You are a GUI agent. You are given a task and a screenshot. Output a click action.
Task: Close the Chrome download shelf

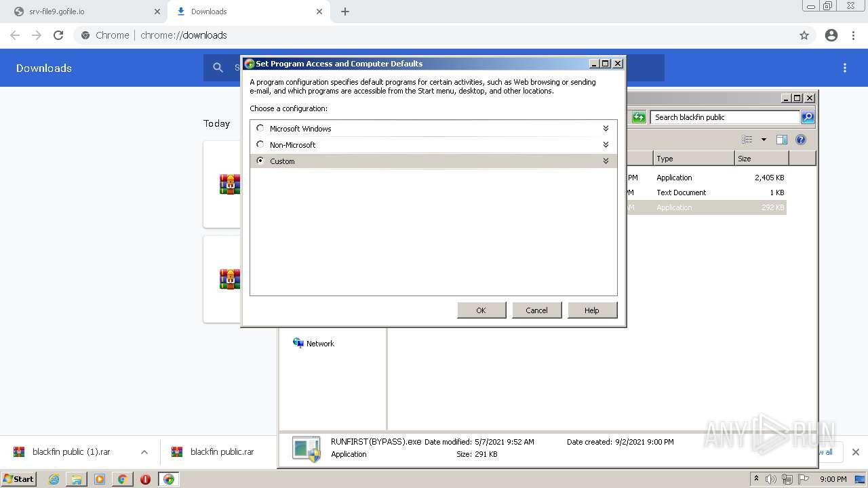point(855,452)
